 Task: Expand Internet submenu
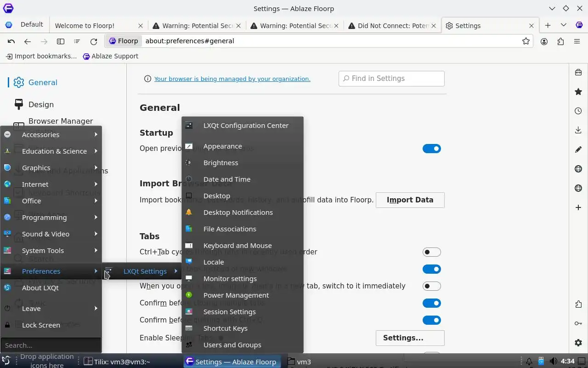(51, 184)
